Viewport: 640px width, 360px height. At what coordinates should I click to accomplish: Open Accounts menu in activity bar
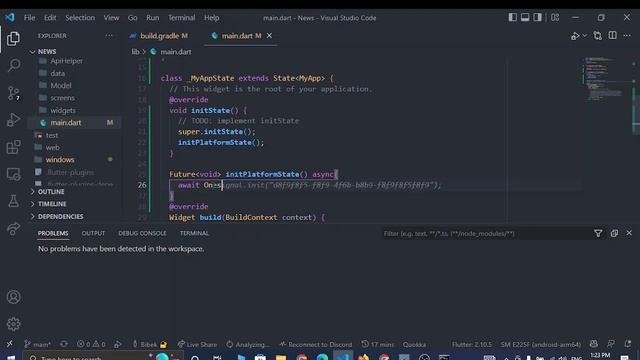13,297
